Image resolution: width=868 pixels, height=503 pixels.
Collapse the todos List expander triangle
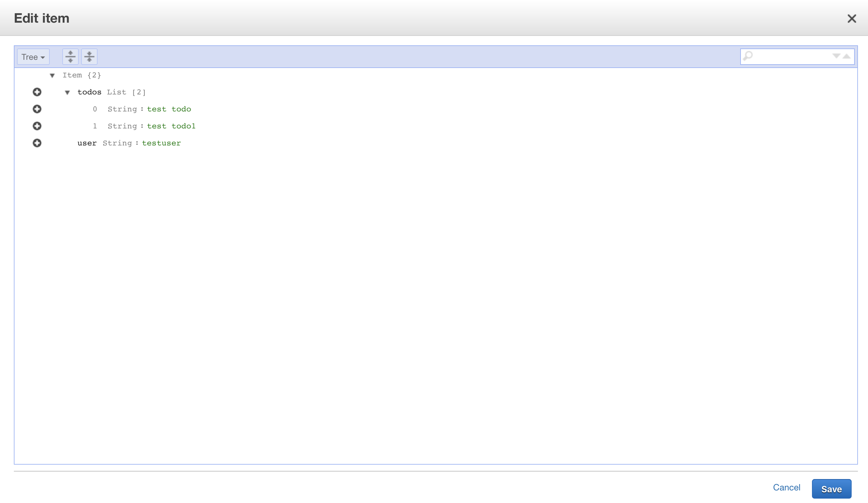point(68,92)
